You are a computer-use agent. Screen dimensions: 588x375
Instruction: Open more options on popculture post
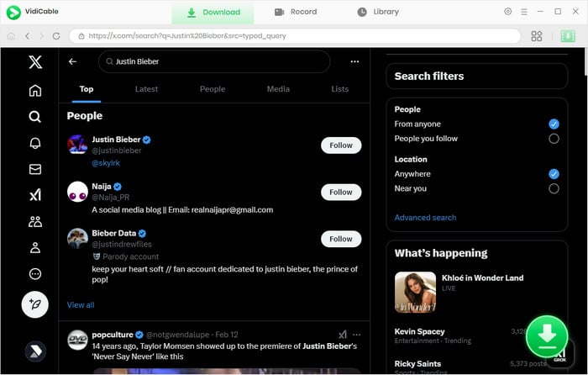pyautogui.click(x=357, y=335)
